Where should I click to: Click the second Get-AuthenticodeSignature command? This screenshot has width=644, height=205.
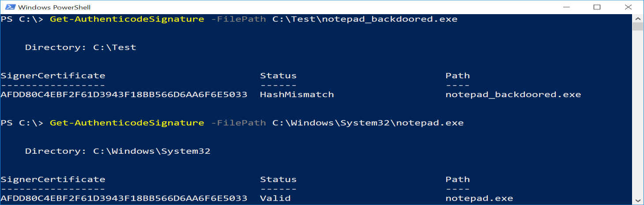127,123
